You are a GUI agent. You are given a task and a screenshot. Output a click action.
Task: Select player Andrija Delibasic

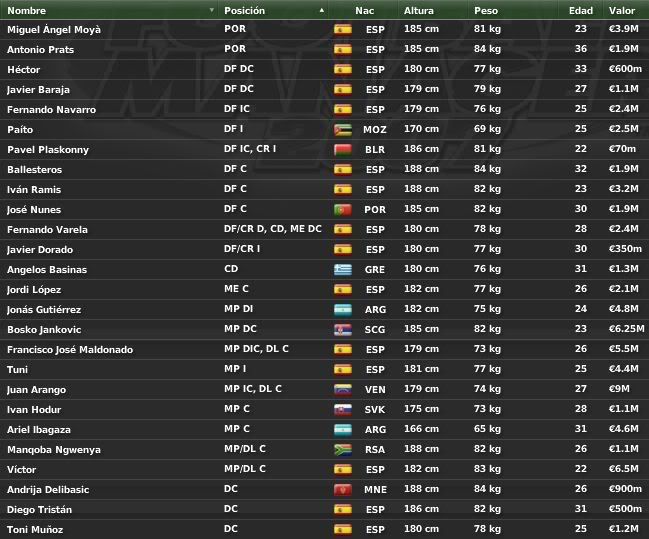point(48,490)
